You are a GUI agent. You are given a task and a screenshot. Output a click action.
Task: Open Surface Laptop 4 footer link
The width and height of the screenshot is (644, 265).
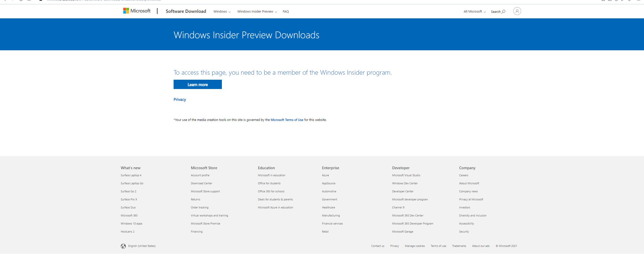point(131,175)
